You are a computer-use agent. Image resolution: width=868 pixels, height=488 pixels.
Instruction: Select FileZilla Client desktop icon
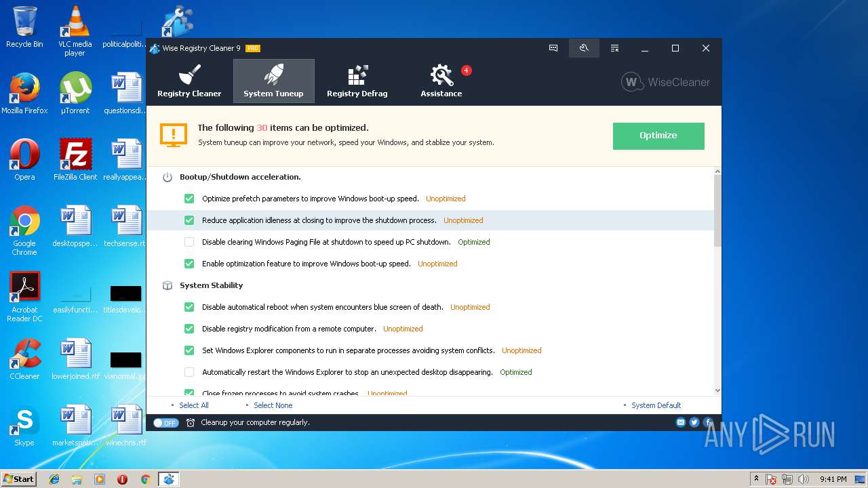[x=75, y=160]
